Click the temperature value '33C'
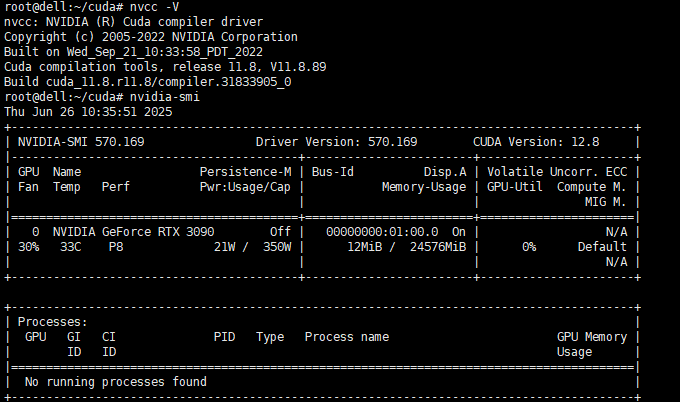Viewport: 680px width, 402px height. pyautogui.click(x=71, y=247)
